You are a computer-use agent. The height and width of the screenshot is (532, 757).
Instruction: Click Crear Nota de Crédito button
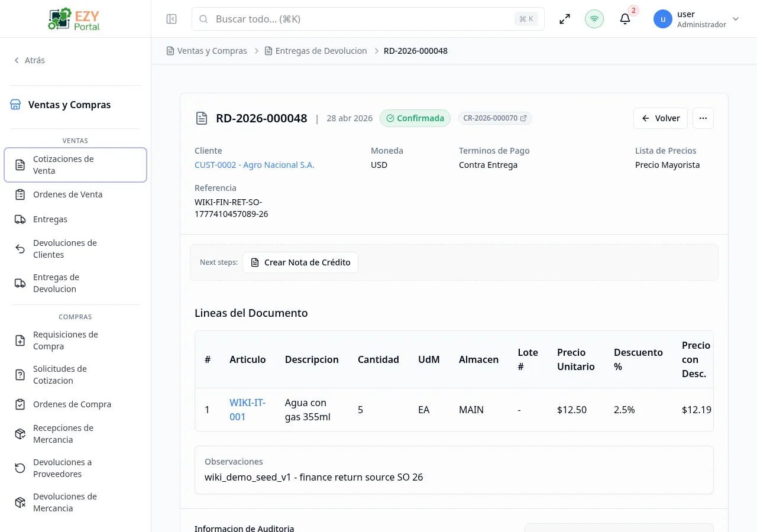pyautogui.click(x=300, y=262)
